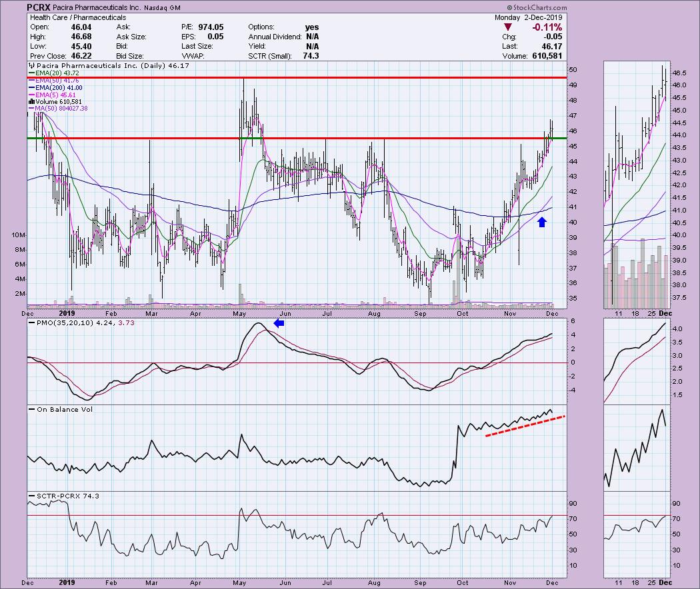Click the -0.11% percent change value
Viewport: 700px width, 589px height.
coord(547,27)
